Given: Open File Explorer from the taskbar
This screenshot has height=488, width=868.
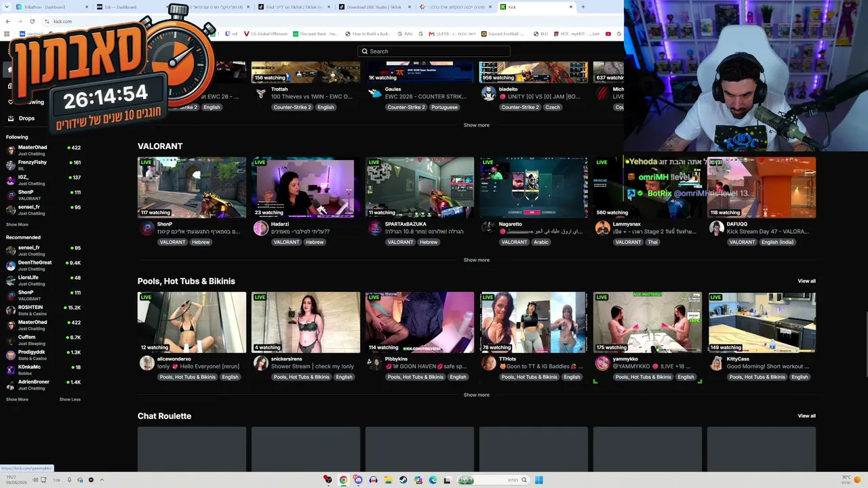Looking at the screenshot, I should (388, 480).
